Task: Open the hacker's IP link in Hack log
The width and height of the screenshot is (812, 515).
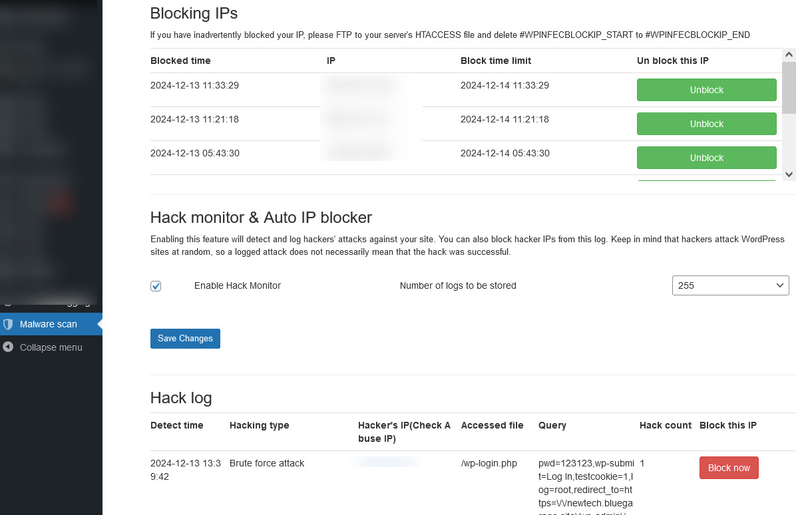Action: tap(386, 462)
